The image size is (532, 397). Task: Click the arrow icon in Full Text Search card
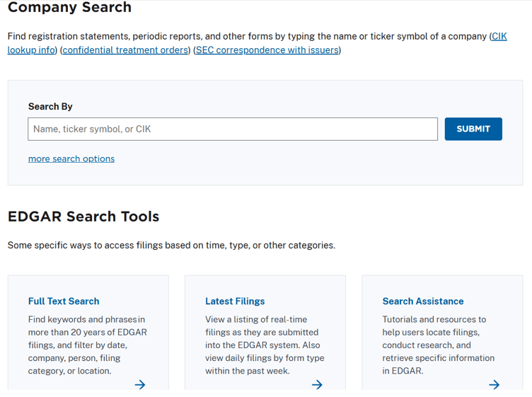click(140, 384)
